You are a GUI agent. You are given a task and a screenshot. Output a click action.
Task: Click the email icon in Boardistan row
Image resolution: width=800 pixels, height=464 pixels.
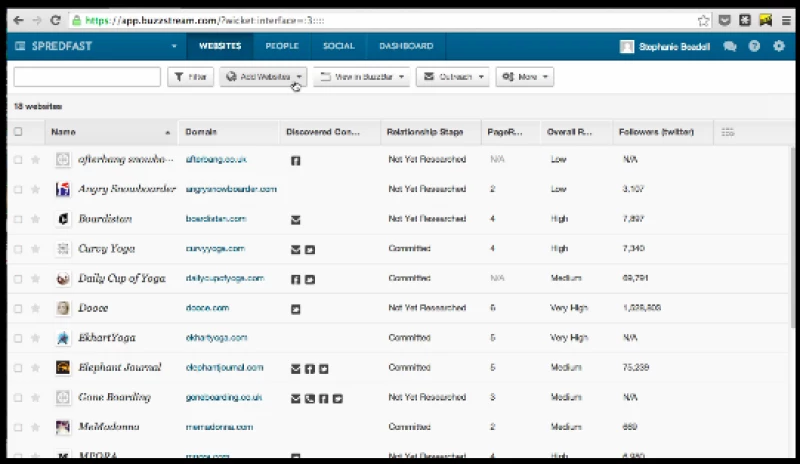point(295,219)
